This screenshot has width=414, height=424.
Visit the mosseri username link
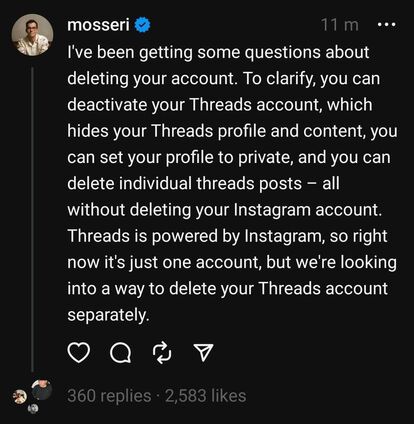click(x=98, y=25)
